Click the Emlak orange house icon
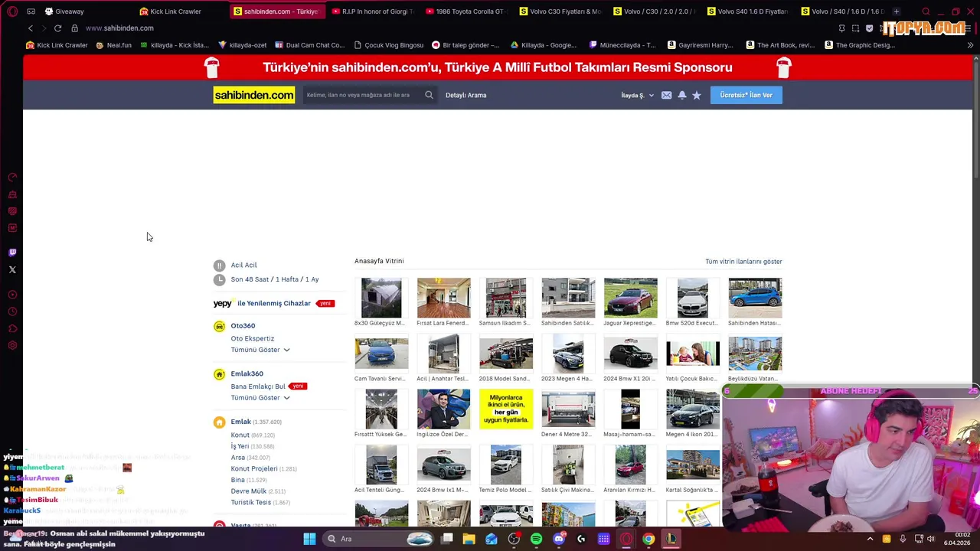Viewport: 980px width, 551px height. tap(219, 422)
